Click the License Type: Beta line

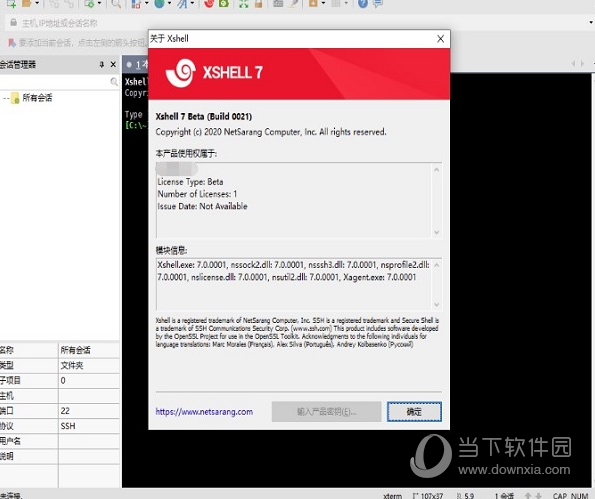(x=190, y=182)
